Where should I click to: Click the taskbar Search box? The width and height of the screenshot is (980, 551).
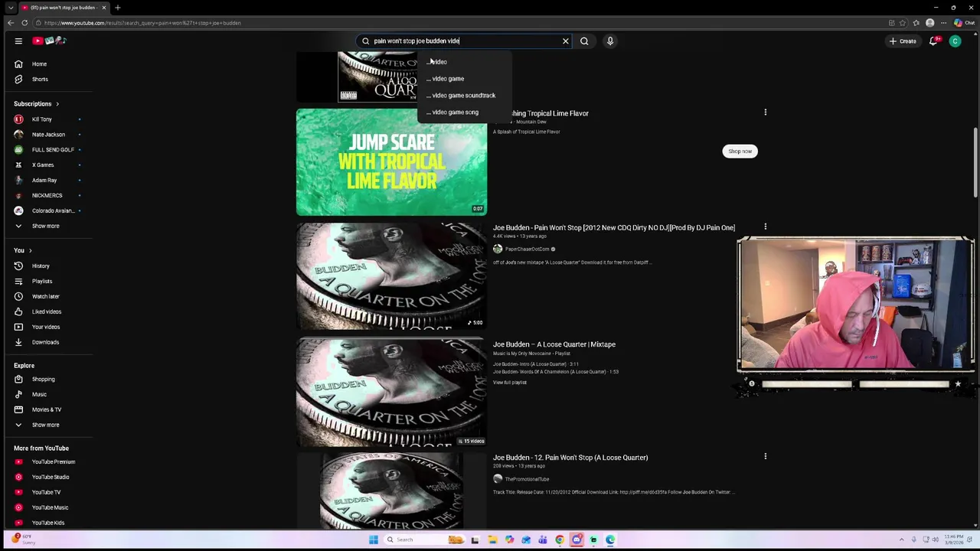pyautogui.click(x=425, y=540)
